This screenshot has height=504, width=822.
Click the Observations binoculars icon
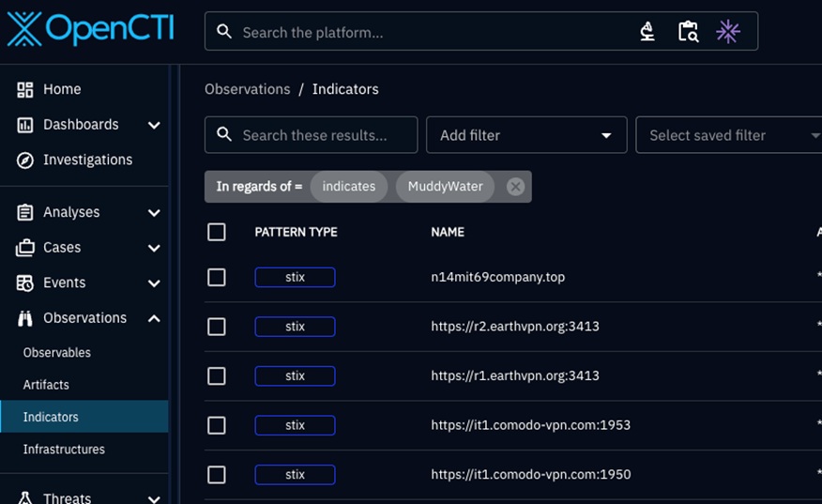tap(24, 318)
